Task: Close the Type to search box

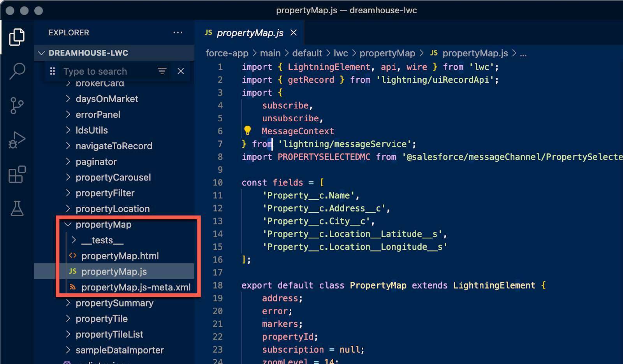Action: click(x=181, y=71)
